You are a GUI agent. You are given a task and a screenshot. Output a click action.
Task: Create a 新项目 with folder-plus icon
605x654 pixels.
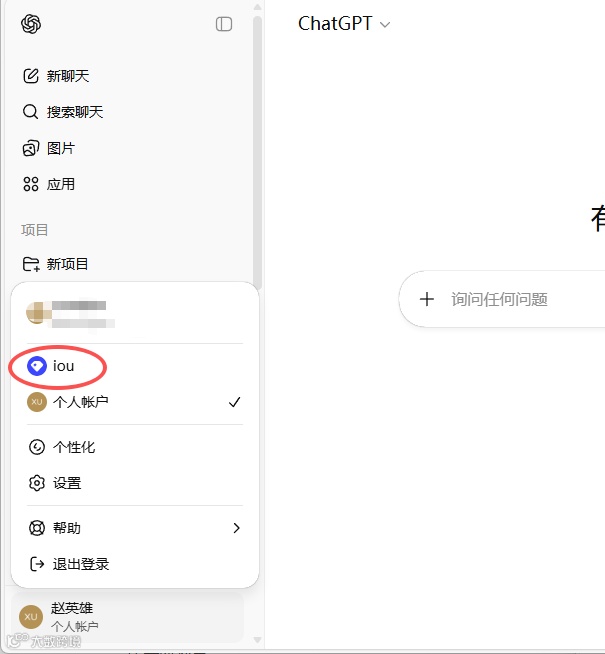31,264
